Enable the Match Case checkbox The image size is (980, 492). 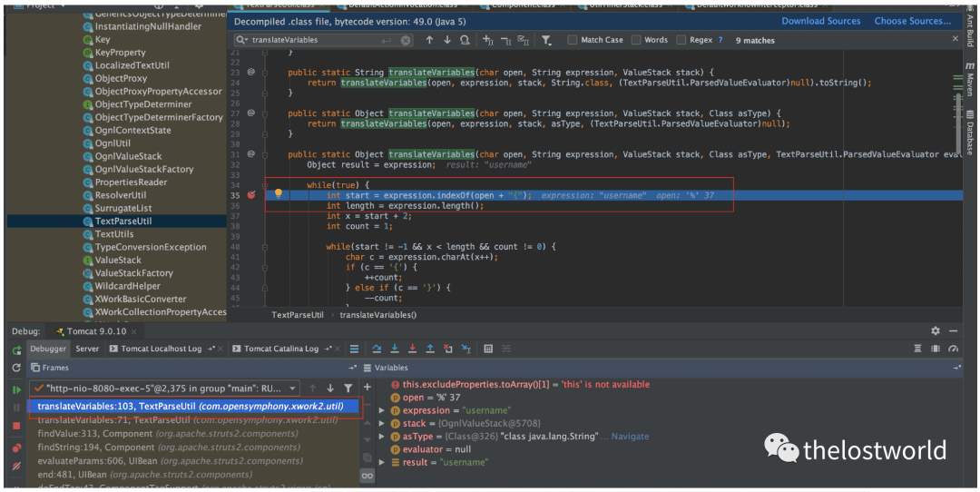573,40
